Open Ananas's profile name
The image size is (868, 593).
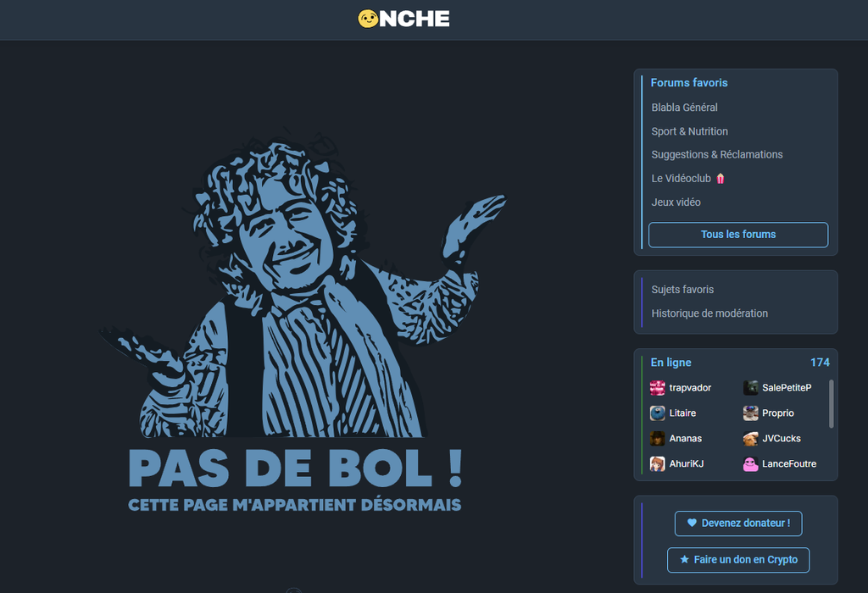[685, 439]
